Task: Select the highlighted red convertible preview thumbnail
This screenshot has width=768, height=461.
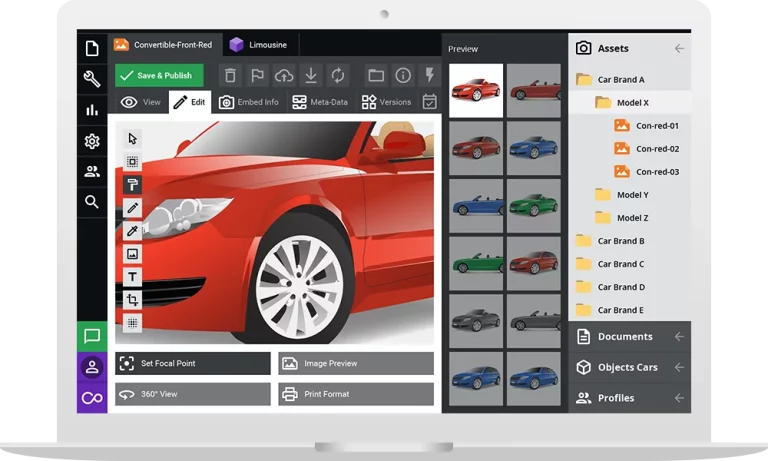Action: pos(476,91)
